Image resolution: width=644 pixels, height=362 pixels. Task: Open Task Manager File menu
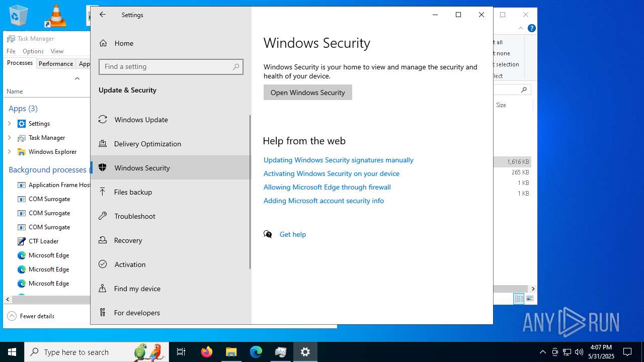point(11,51)
